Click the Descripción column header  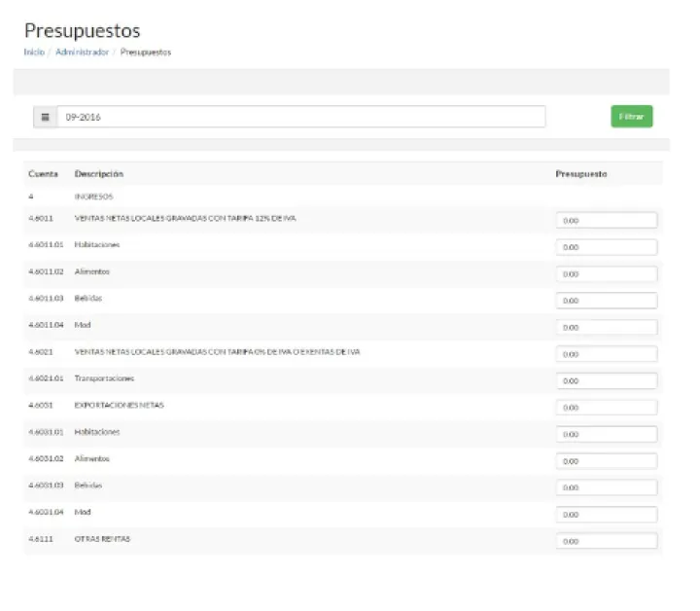(99, 174)
